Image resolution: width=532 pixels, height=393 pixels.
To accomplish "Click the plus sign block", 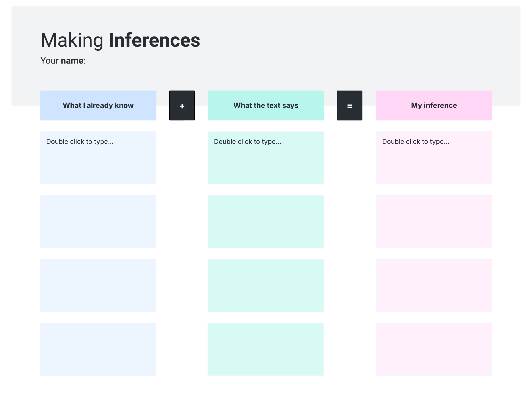I will click(x=182, y=105).
